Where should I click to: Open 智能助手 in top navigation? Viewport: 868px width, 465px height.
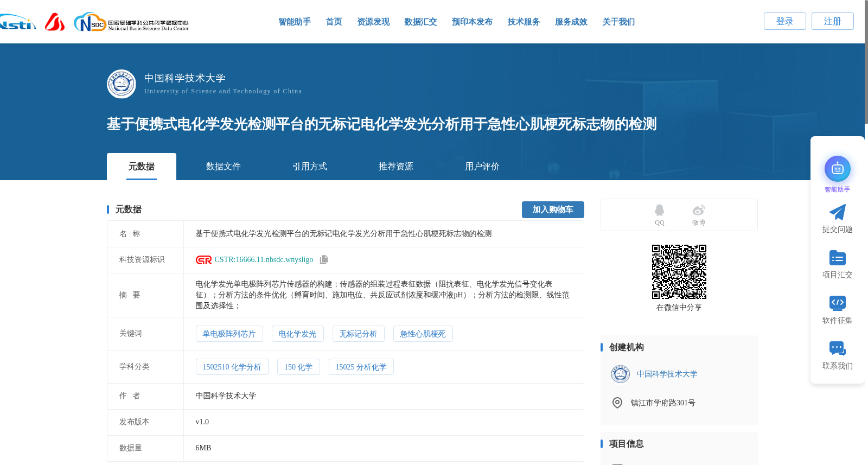pyautogui.click(x=295, y=22)
